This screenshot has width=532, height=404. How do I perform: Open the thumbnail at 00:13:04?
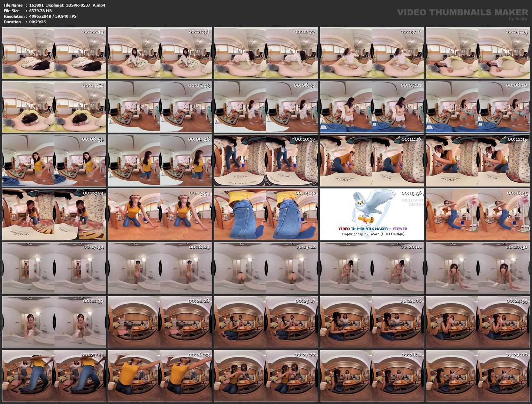click(x=54, y=214)
